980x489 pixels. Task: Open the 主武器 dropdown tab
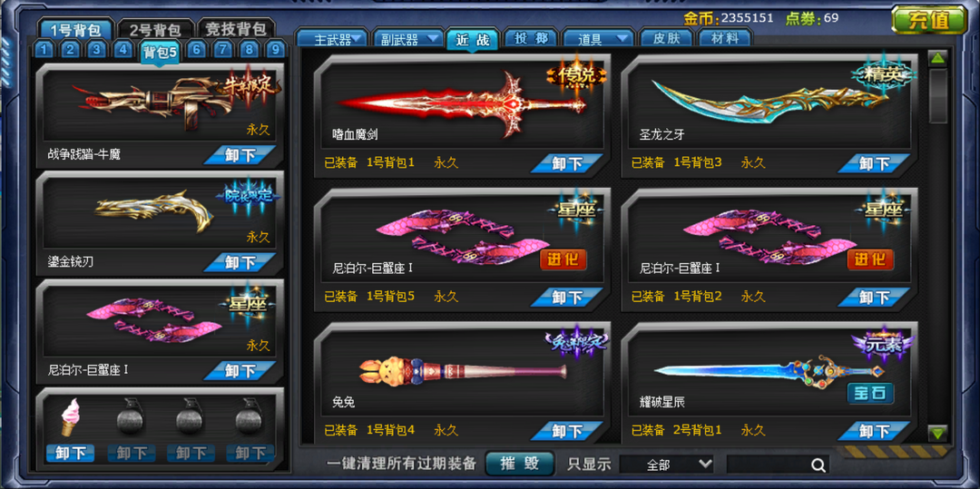point(331,39)
